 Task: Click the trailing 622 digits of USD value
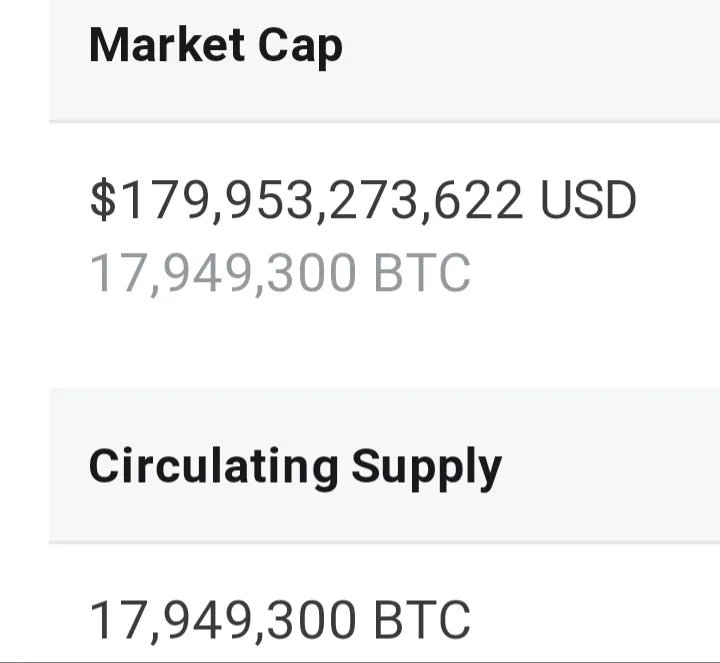pyautogui.click(x=478, y=200)
